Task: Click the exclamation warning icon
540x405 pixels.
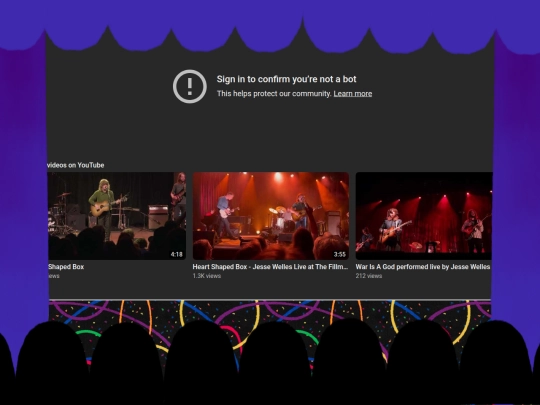Action: [190, 86]
